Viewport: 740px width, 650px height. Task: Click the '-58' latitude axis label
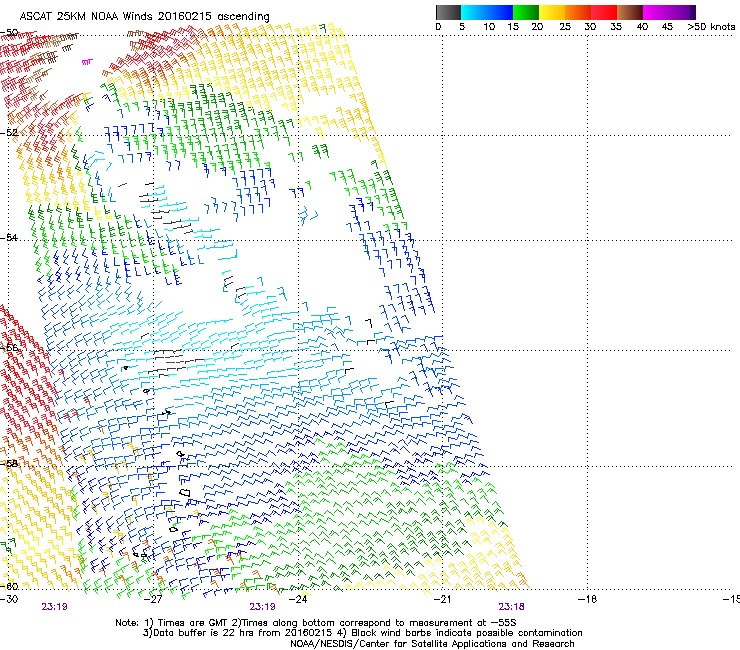point(9,464)
